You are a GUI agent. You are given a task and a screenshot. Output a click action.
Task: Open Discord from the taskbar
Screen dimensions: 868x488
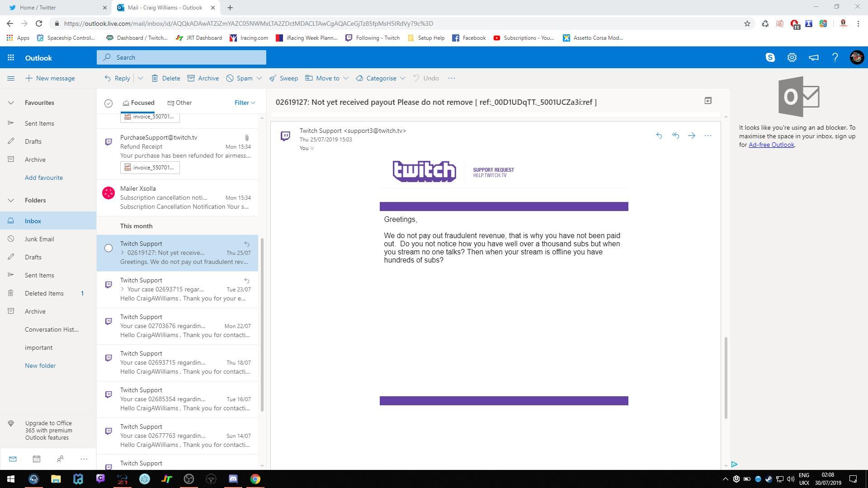(233, 479)
